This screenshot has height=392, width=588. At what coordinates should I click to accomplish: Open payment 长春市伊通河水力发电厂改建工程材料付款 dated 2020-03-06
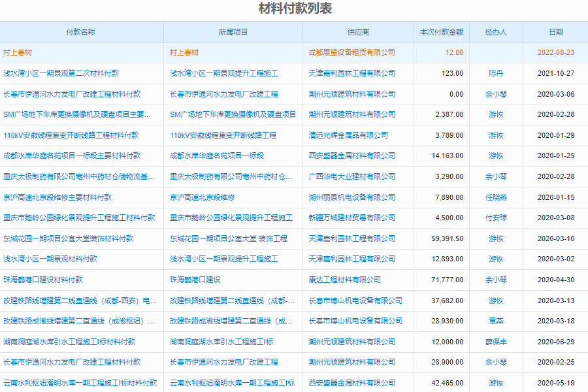coord(72,94)
